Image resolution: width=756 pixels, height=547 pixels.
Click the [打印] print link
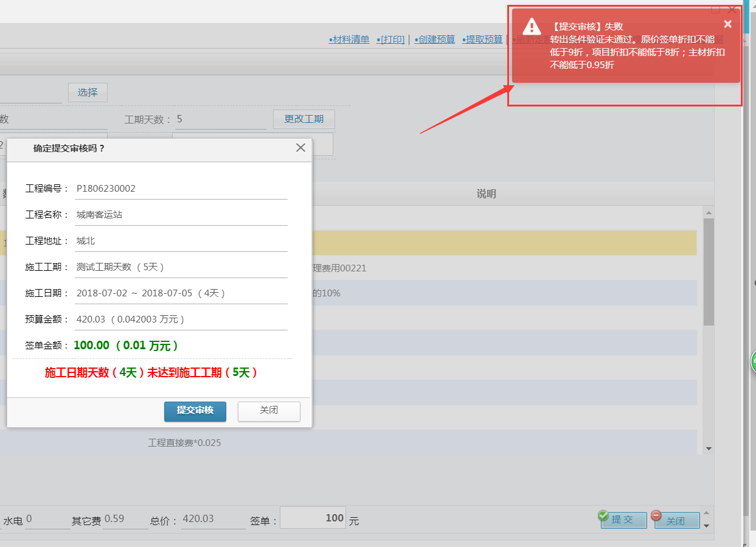pyautogui.click(x=390, y=40)
